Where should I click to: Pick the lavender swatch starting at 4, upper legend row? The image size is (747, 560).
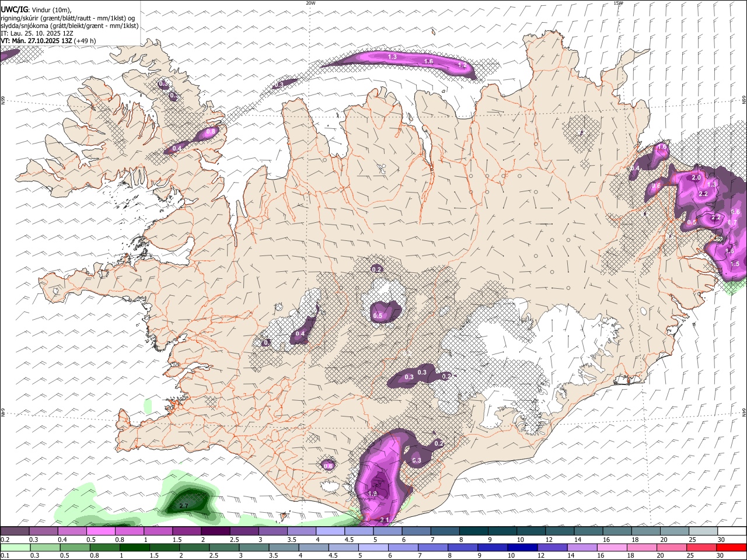(330, 531)
